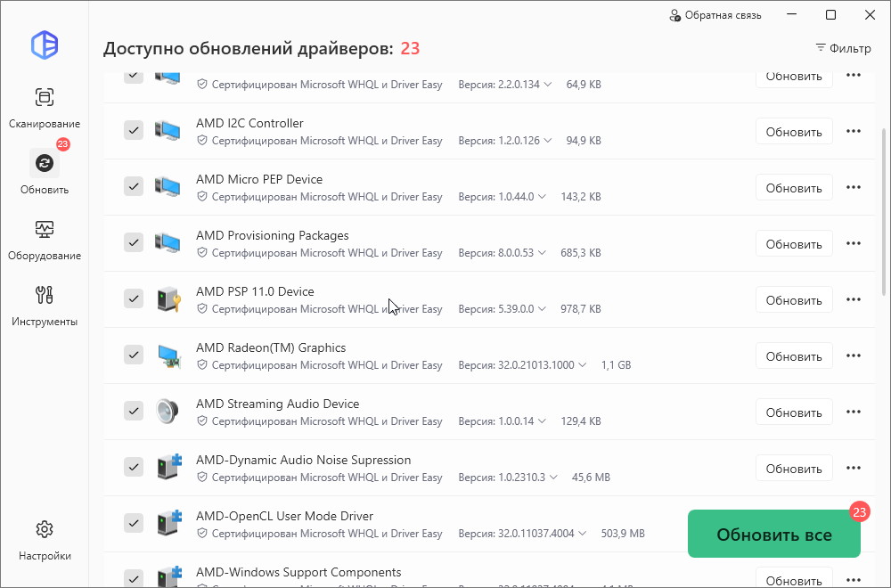Click the AMD-Dynamic Audio Noise Supression icon

point(168,467)
